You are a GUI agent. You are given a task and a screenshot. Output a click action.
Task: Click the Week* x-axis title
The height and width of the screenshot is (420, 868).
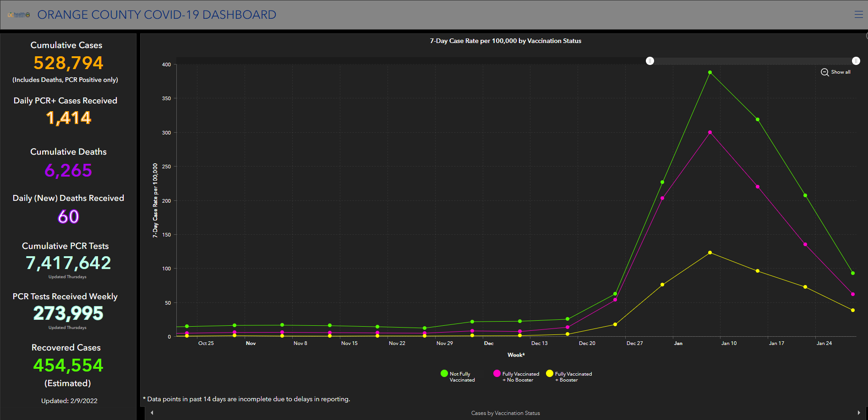[x=516, y=355]
